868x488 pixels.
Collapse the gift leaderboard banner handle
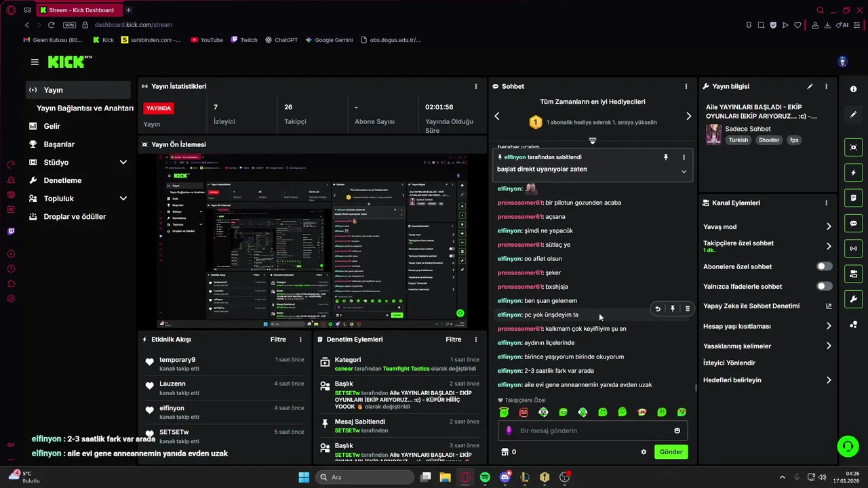(x=592, y=140)
